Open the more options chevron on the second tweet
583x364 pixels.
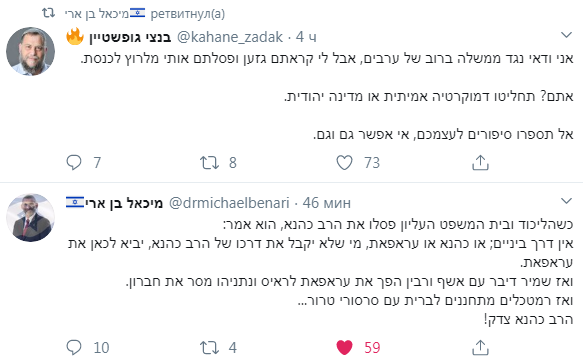[566, 201]
